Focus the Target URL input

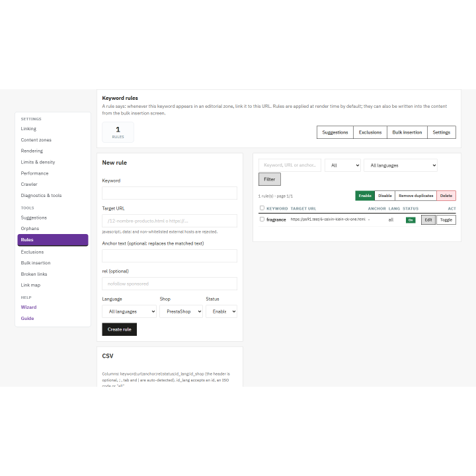[x=169, y=221]
